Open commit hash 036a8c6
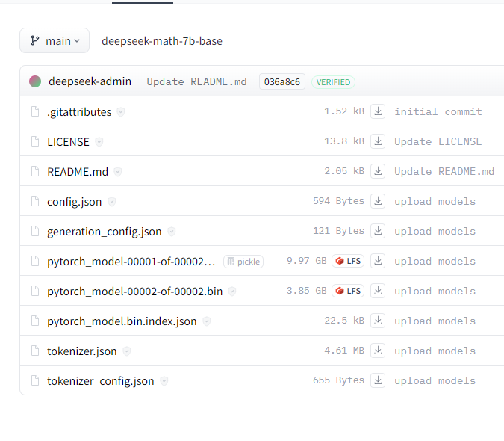504x441 pixels. (x=282, y=81)
